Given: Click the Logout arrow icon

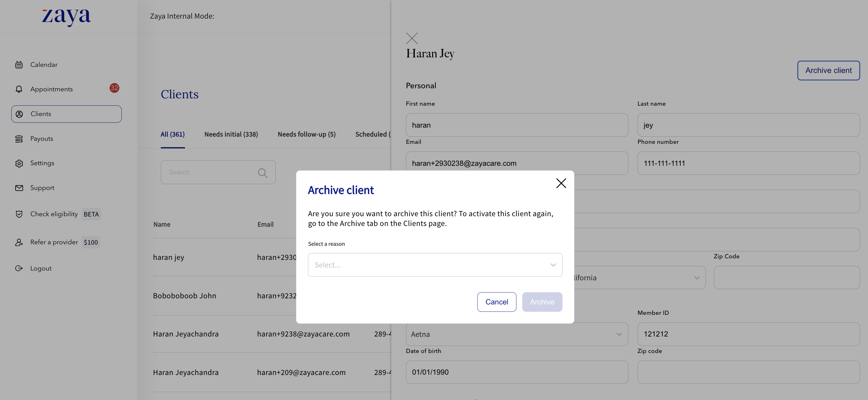Looking at the screenshot, I should click(x=19, y=269).
